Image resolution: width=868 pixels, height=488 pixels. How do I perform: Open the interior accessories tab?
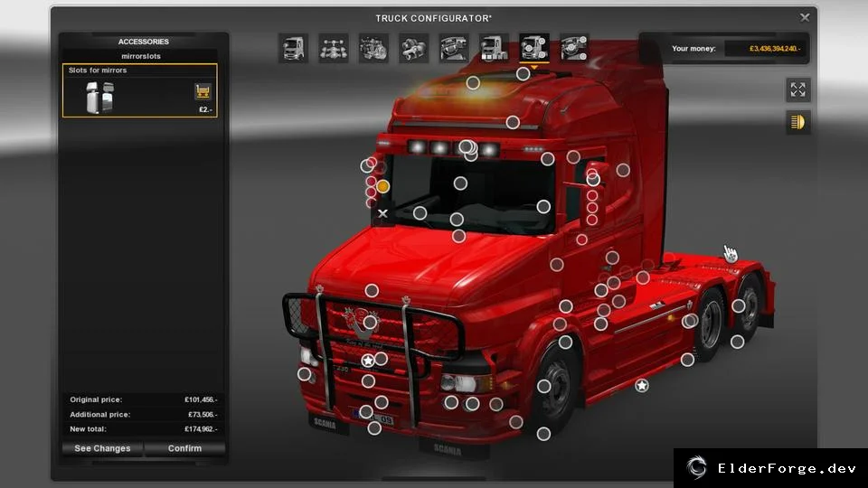point(574,48)
